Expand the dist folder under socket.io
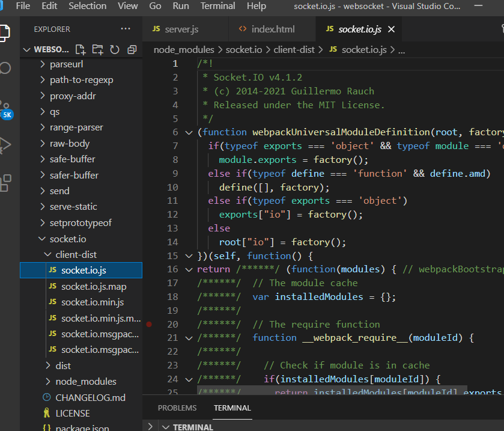 pos(62,365)
